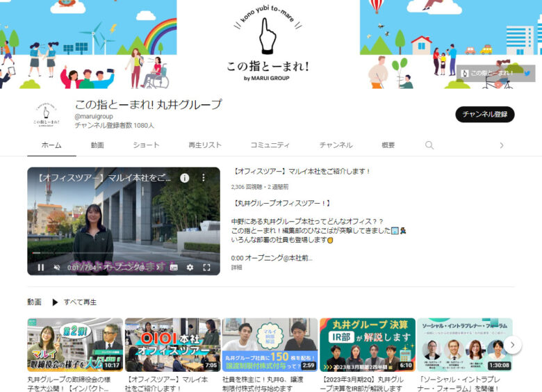Pause the featured office tour video

(40, 267)
